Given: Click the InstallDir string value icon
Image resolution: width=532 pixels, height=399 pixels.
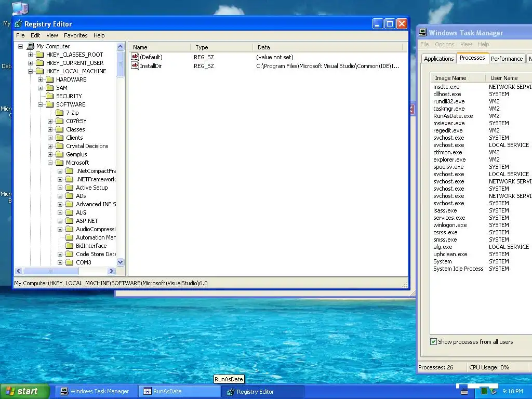Looking at the screenshot, I should (135, 65).
